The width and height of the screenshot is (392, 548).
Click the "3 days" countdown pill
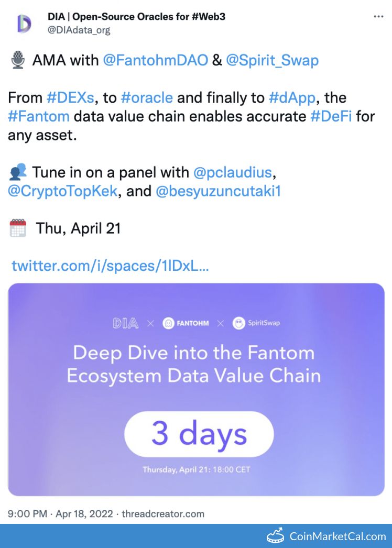tap(199, 433)
